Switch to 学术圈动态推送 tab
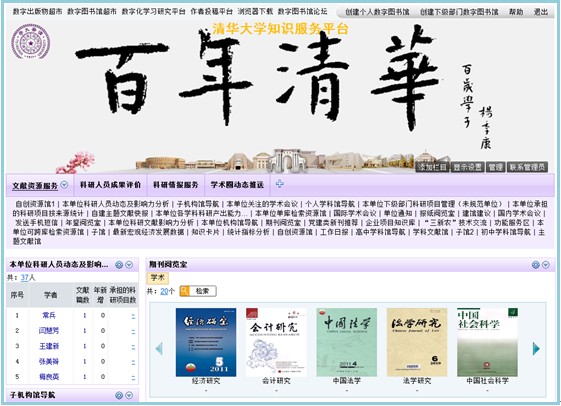Viewport: 561px width, 406px height. (237, 185)
